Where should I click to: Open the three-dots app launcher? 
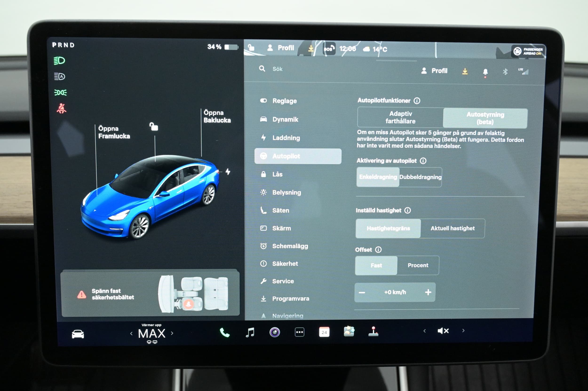tap(299, 332)
